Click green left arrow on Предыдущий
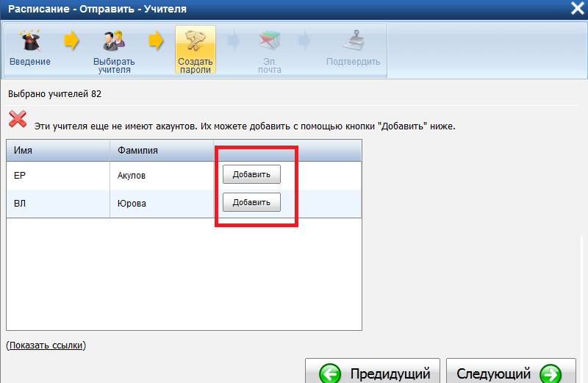Viewport: 588px width, 383px height. coord(329,374)
